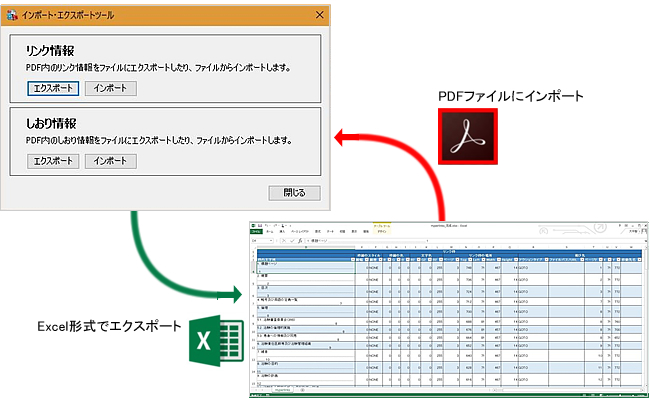Click the 閉じる button in the dialog
650x400 pixels.
(294, 193)
